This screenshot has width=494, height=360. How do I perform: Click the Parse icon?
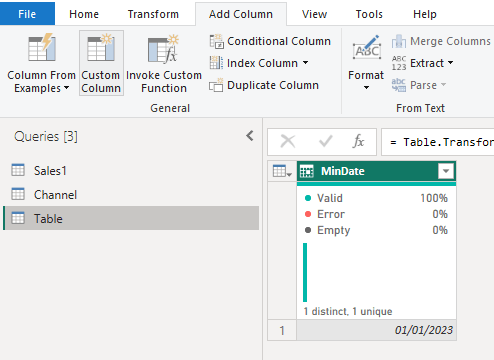[399, 85]
